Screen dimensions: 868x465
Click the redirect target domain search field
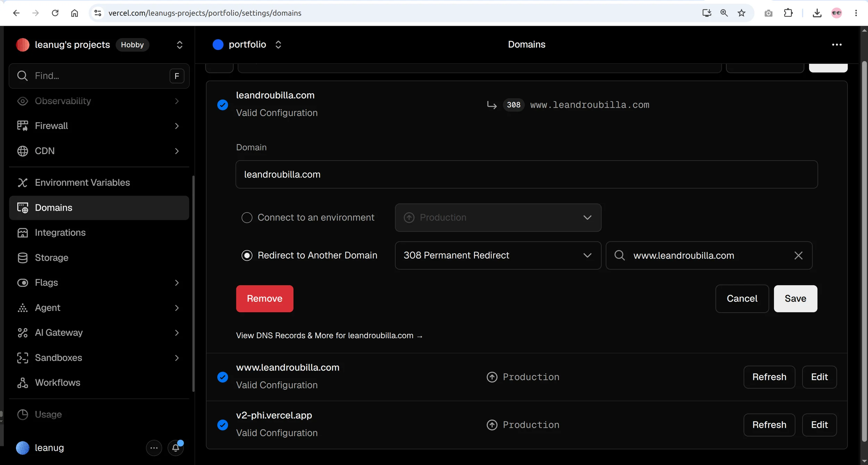coord(709,256)
